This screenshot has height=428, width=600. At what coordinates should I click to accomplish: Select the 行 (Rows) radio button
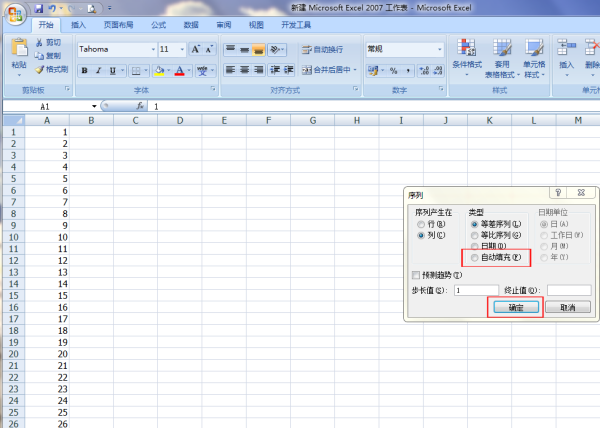pyautogui.click(x=420, y=224)
